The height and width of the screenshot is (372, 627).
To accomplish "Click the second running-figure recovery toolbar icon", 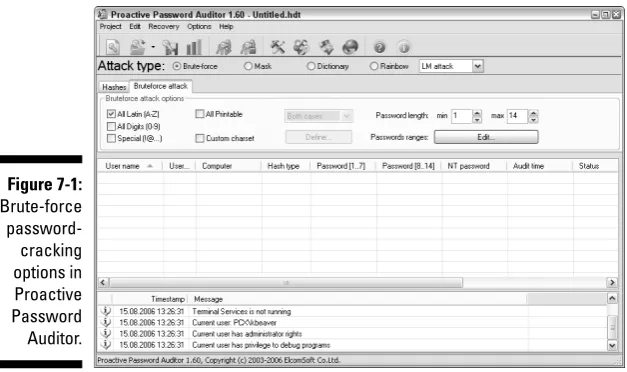I will tap(248, 47).
